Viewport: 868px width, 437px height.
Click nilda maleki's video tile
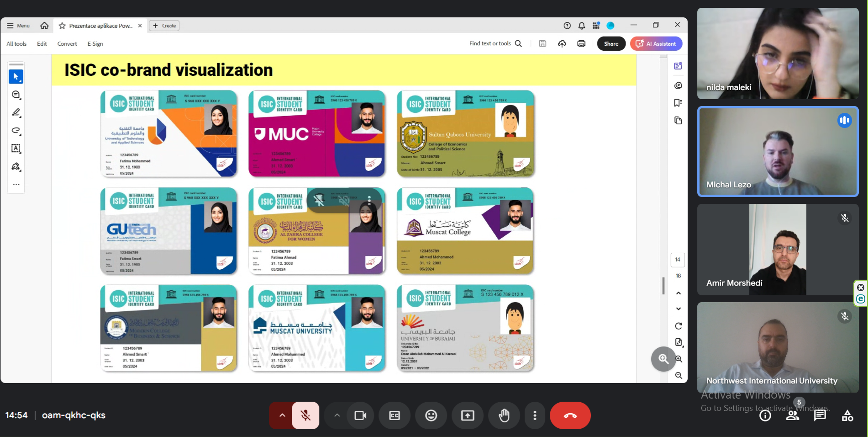point(778,53)
